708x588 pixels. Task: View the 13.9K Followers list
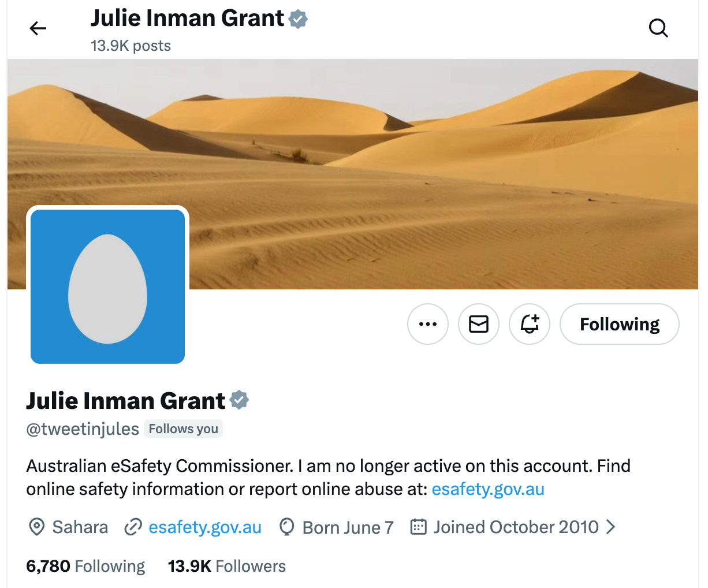point(226,566)
